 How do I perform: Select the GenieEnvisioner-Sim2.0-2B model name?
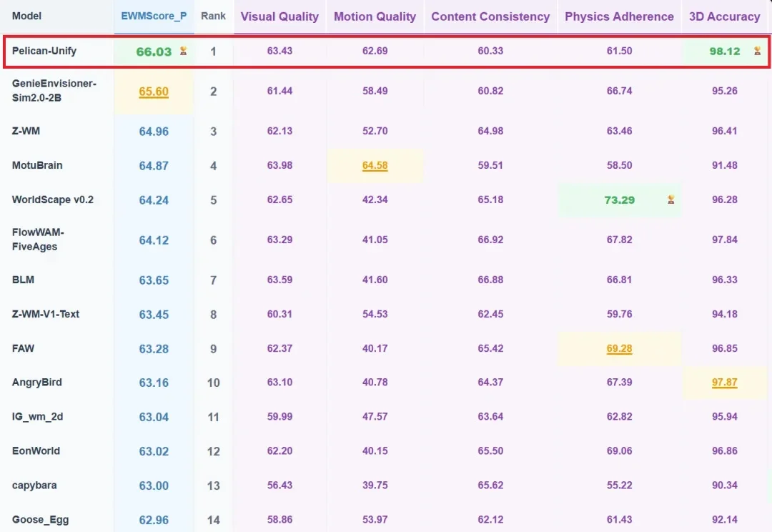(54, 91)
